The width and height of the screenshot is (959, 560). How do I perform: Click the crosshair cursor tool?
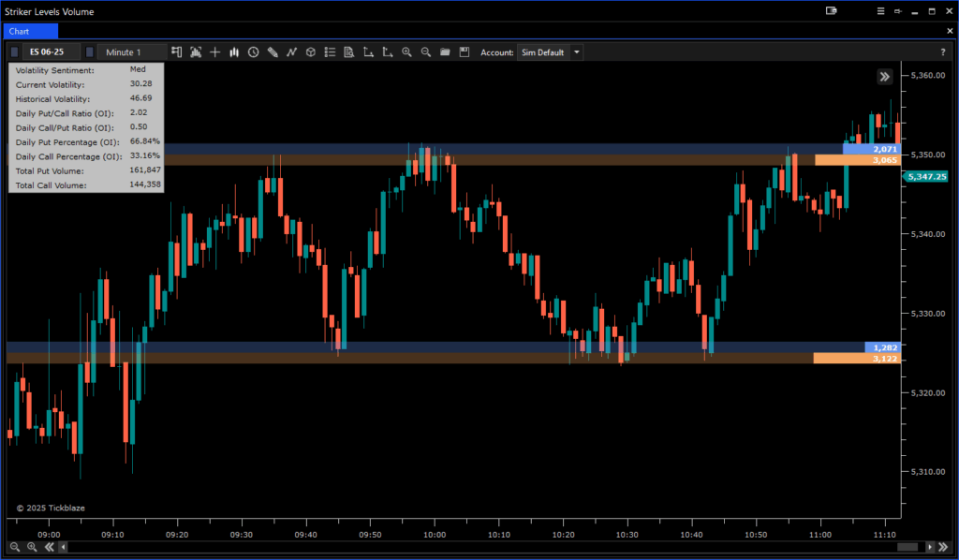coord(215,52)
